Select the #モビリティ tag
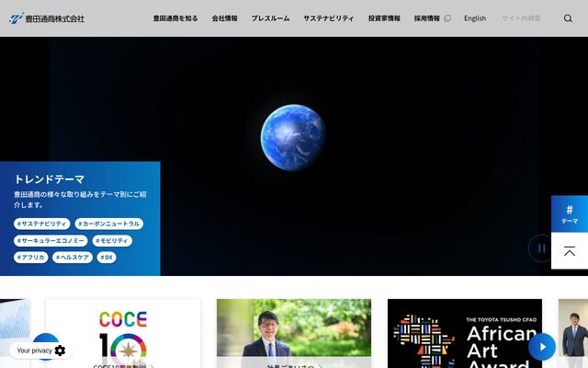The height and width of the screenshot is (368, 588). 112,241
